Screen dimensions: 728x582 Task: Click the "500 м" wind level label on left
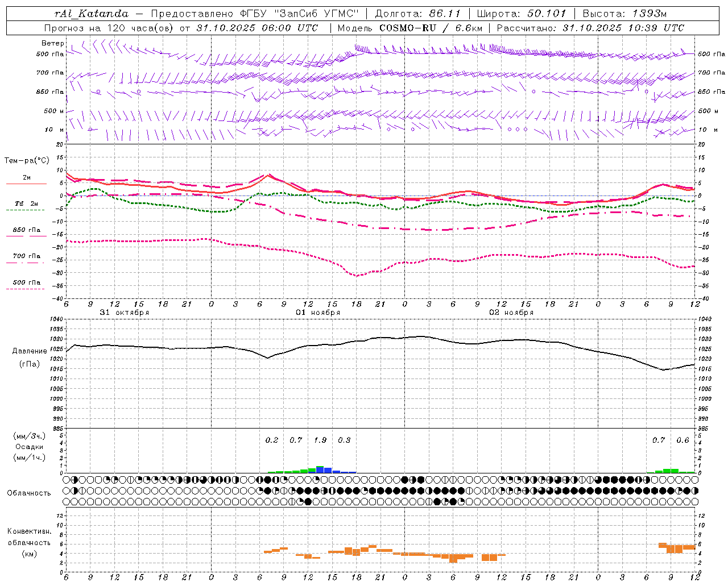[54, 111]
